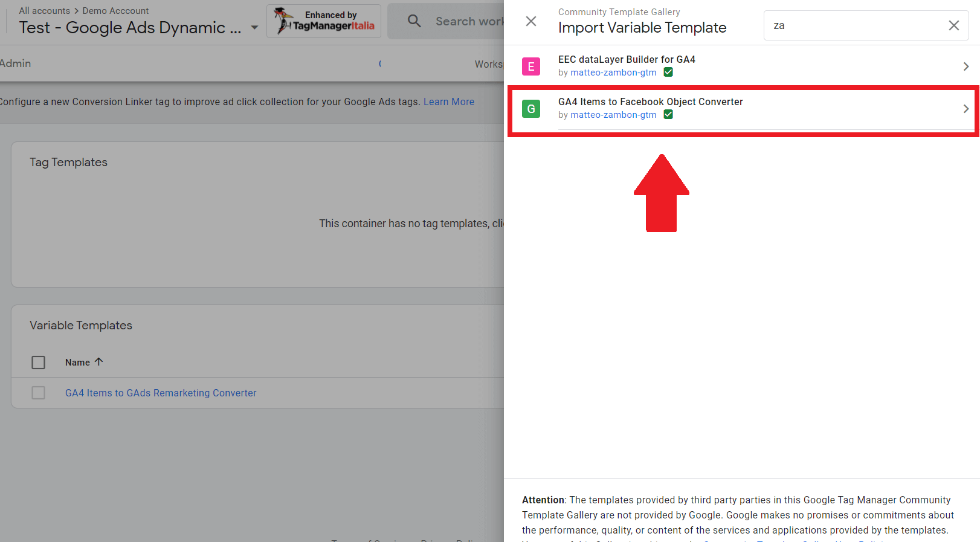Switch to the Admin tab

(x=15, y=63)
